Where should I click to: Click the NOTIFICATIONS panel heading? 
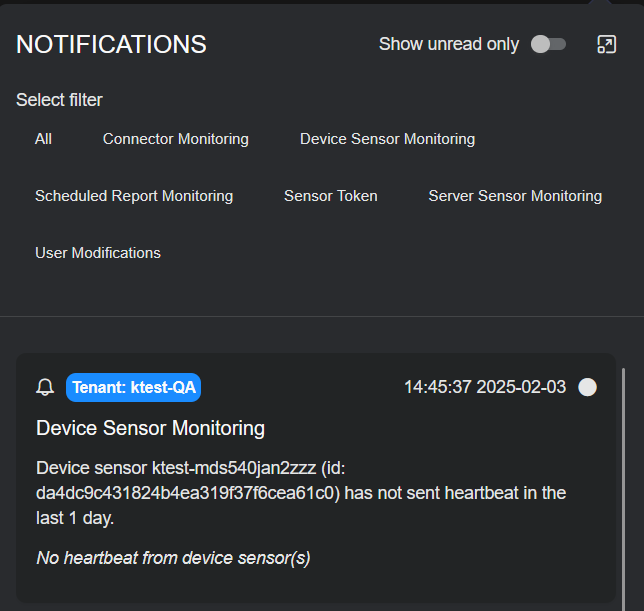pos(111,44)
